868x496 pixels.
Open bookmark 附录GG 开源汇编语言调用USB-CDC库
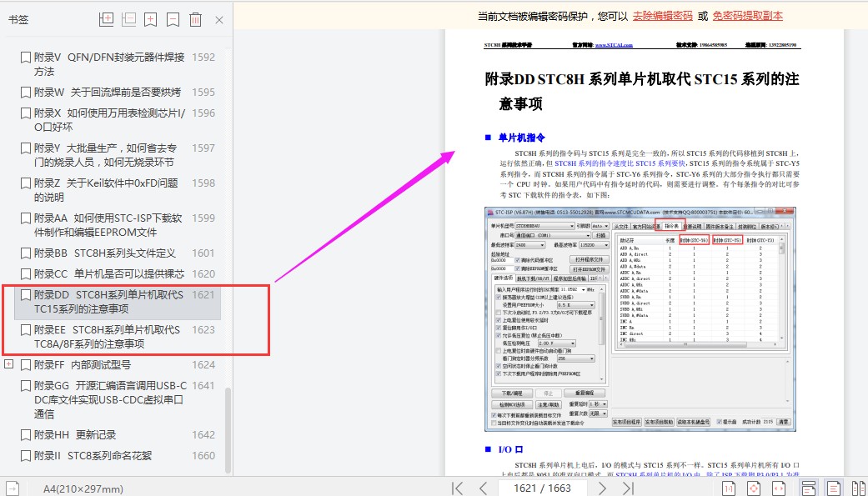(x=111, y=399)
